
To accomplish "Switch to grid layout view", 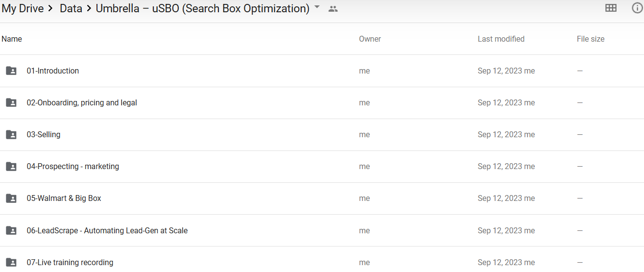I will click(611, 8).
